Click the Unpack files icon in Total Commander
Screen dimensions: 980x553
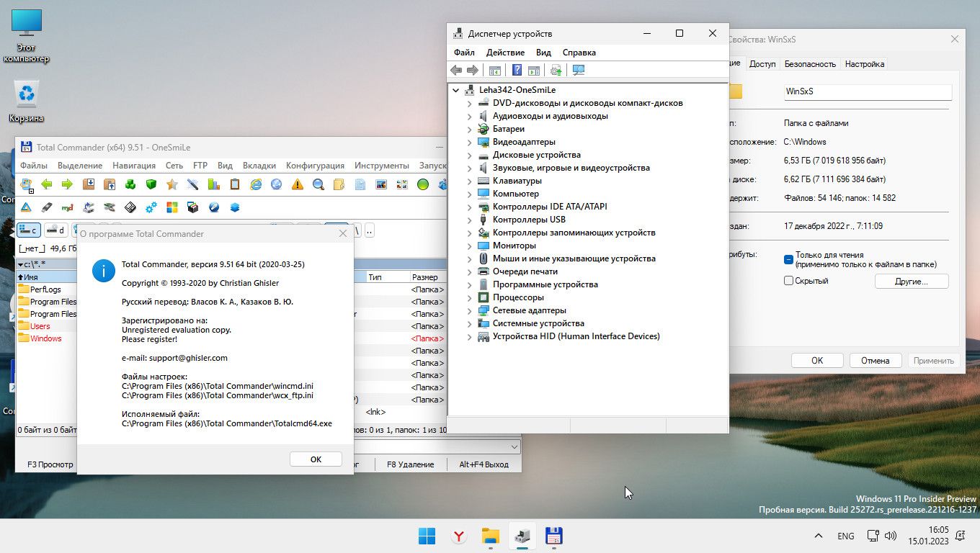point(110,184)
